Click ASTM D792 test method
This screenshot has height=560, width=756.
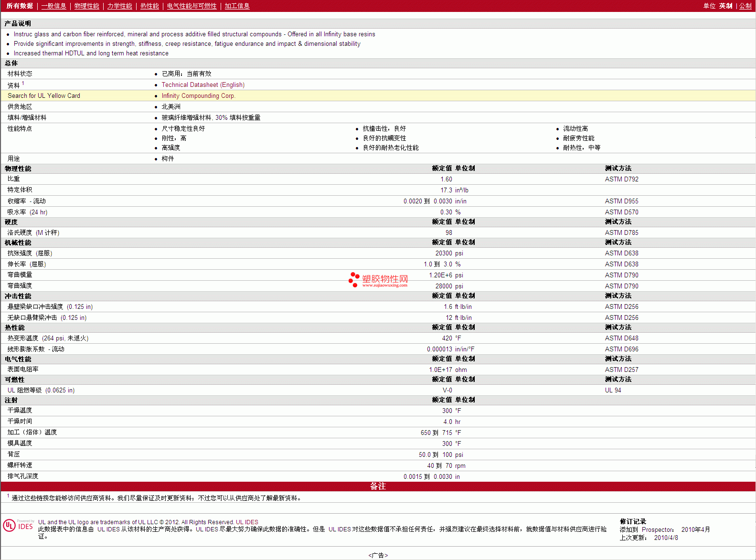(621, 179)
